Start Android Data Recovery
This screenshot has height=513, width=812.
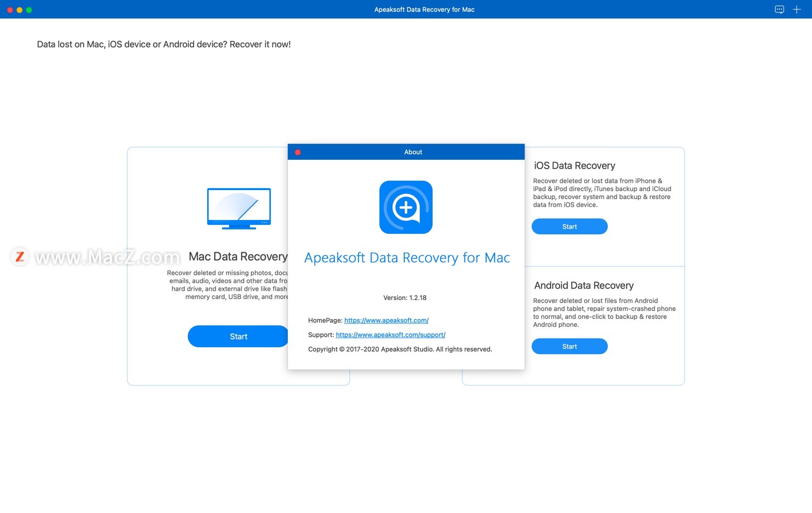click(x=570, y=346)
